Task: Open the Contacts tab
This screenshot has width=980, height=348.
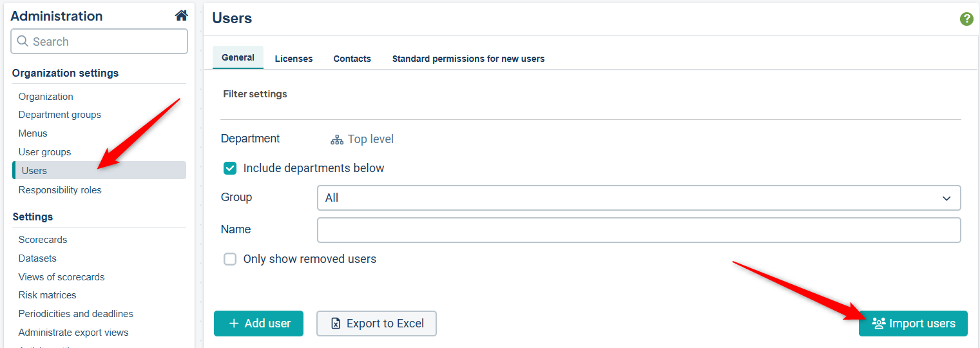Action: (352, 59)
